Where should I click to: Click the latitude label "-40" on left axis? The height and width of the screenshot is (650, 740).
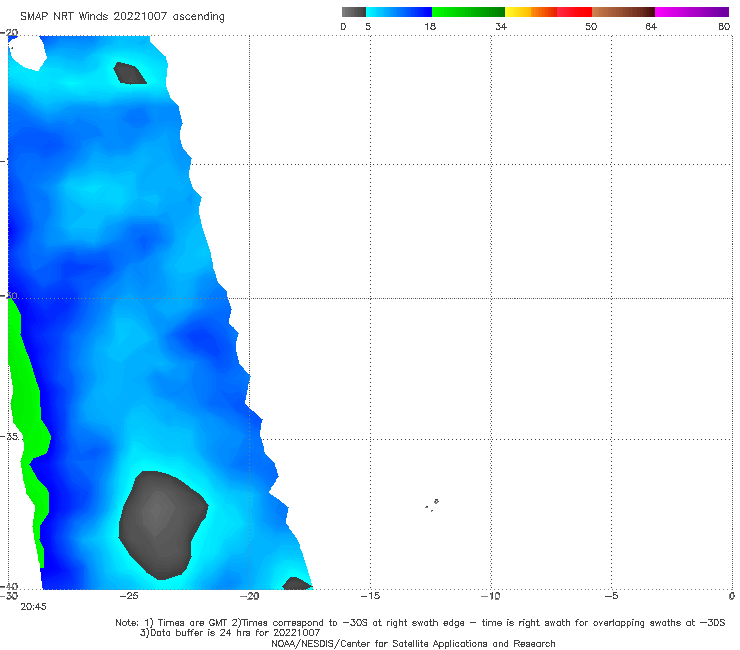coord(9,586)
